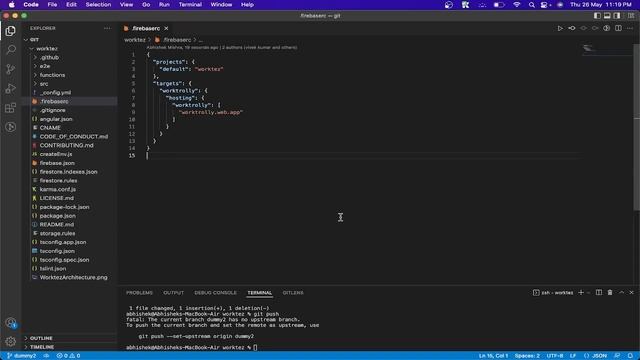Viewport: 640px width, 360px height.
Task: Expand the e2e folder
Action: (45, 66)
